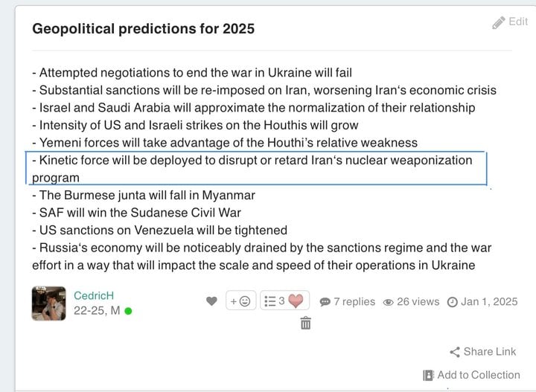The image size is (536, 392).
Task: Select the highlighted Kinetic force prediction line
Action: point(256,168)
